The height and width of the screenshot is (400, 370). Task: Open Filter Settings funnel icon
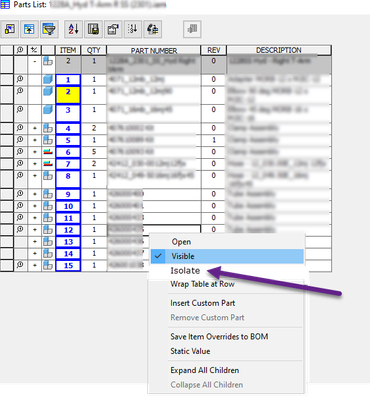(49, 29)
